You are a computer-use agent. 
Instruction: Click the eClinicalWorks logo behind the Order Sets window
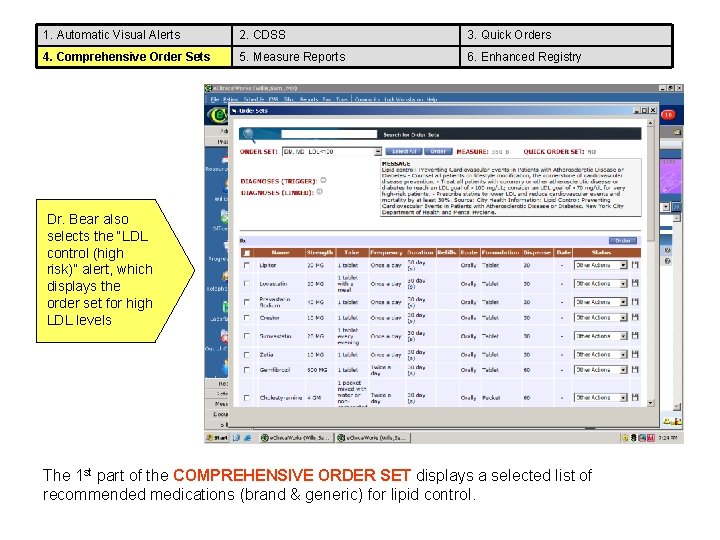pyautogui.click(x=217, y=115)
